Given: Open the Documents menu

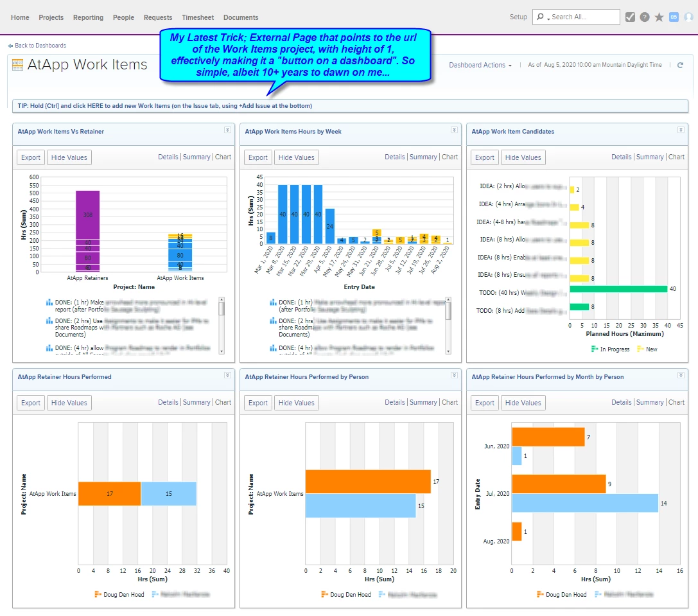Looking at the screenshot, I should (241, 17).
